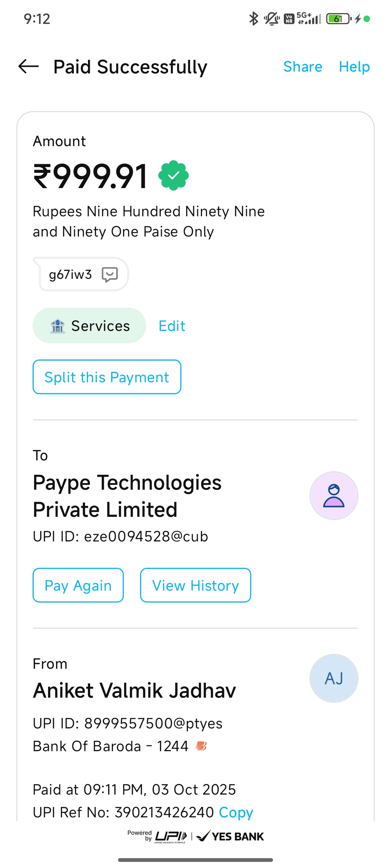The height and width of the screenshot is (868, 391).
Task: Tap the UPI logo at bottom
Action: [x=171, y=837]
